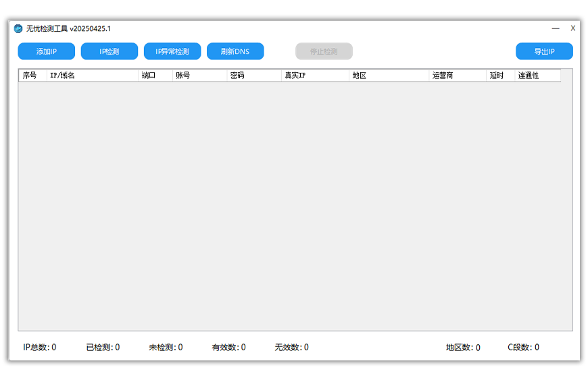The width and height of the screenshot is (588, 378).
Task: Click the 地区 column header
Action: [389, 76]
